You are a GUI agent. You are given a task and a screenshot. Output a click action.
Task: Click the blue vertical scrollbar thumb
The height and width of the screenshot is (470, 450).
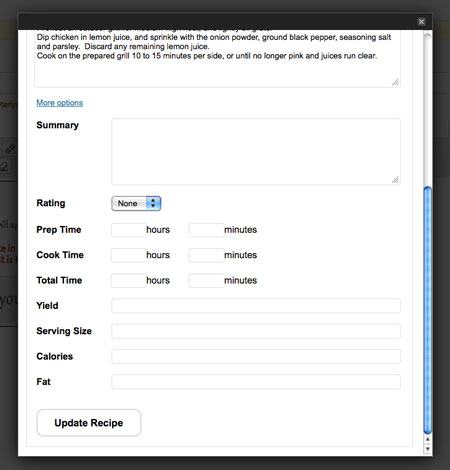pos(428,310)
